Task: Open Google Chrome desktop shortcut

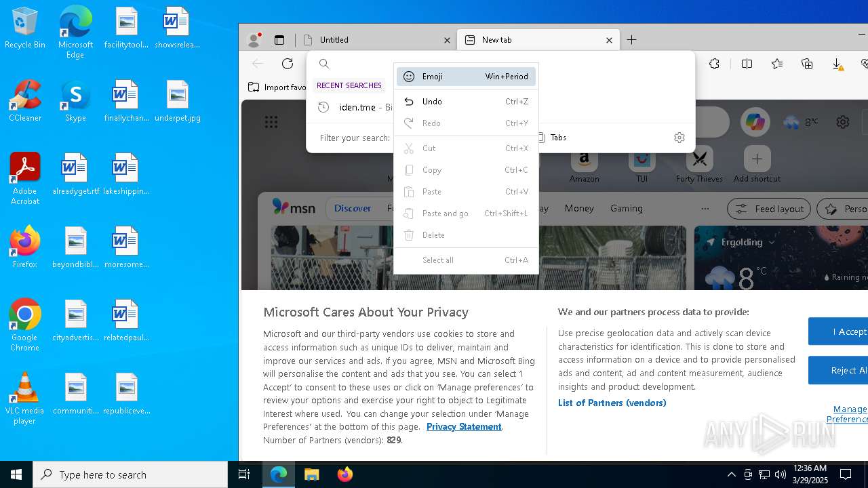Action: 24,325
